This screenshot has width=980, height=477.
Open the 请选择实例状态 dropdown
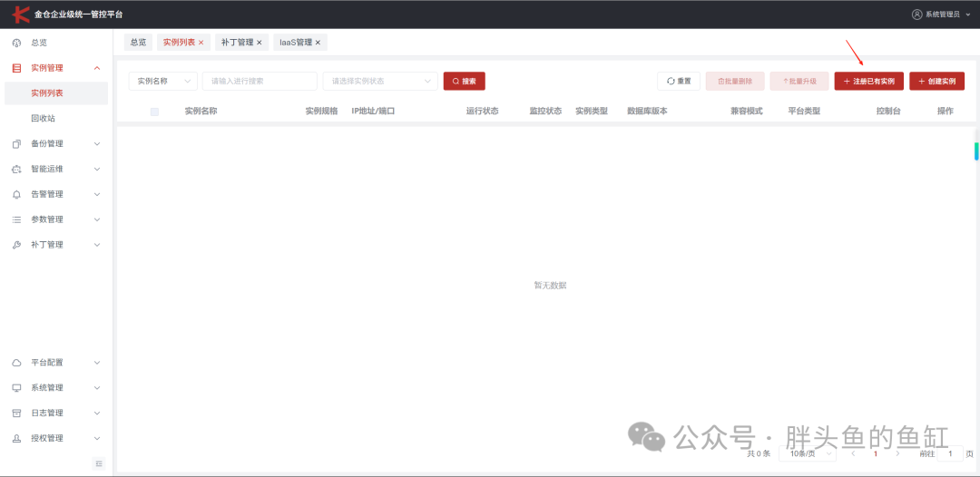(x=380, y=82)
